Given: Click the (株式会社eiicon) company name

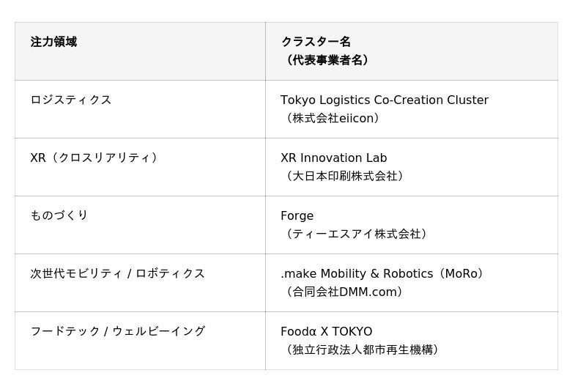Looking at the screenshot, I should pyautogui.click(x=333, y=118).
